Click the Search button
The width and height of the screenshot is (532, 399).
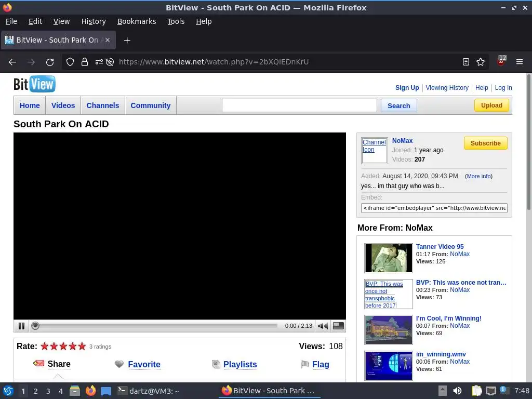tap(398, 105)
